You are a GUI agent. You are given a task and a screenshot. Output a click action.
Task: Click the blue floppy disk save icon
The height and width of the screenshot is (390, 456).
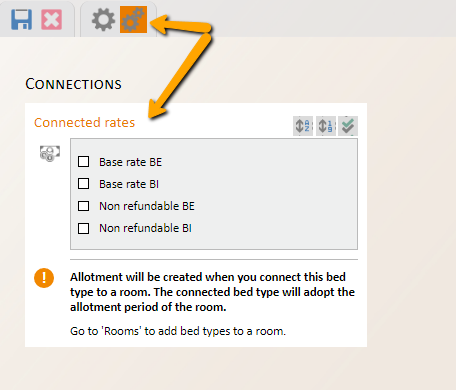(22, 20)
